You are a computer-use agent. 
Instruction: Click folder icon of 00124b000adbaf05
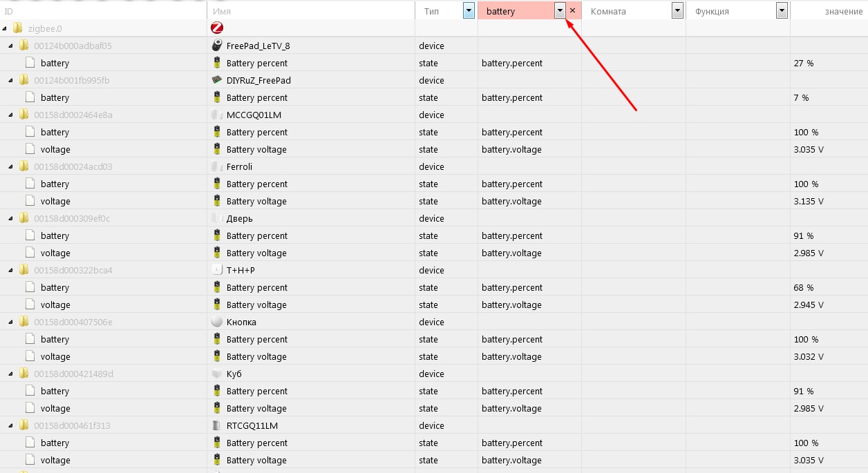click(23, 46)
